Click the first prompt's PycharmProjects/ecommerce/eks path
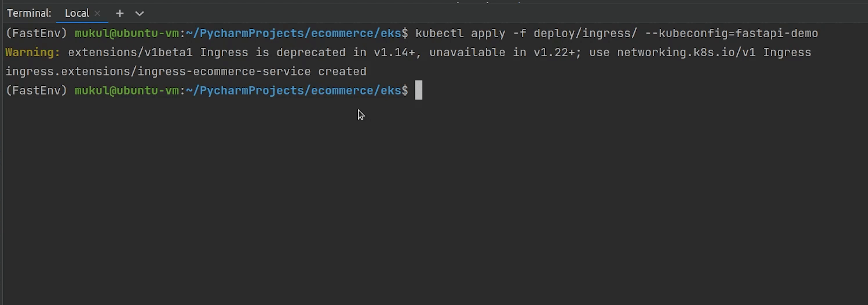Screen dimensions: 868x305 click(293, 33)
